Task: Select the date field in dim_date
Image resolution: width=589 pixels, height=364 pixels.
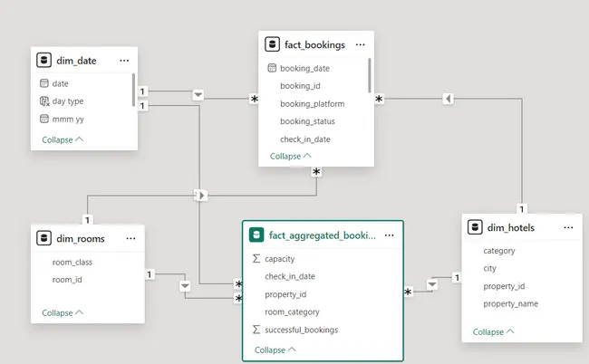Action: click(x=61, y=83)
